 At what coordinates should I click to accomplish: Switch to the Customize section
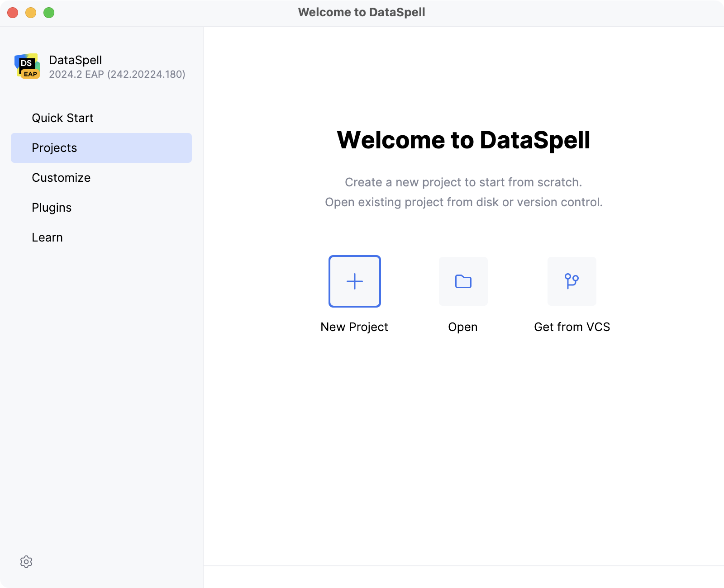(61, 177)
